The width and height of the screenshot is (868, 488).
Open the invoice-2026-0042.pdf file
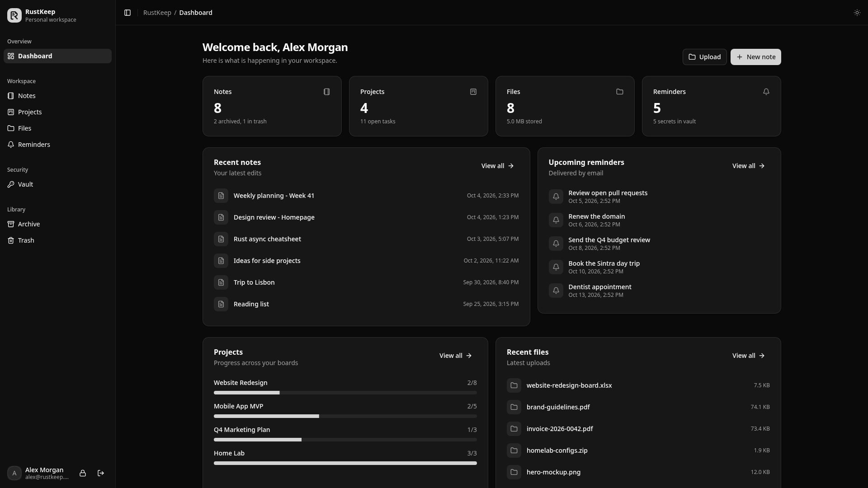(x=638, y=429)
